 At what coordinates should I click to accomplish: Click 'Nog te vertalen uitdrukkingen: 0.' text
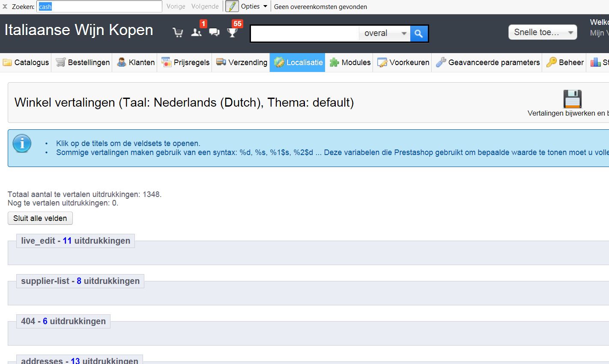[63, 203]
